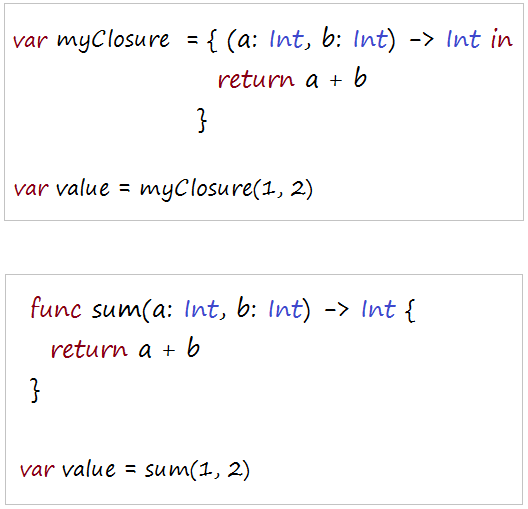Click the first 'var' keyword at top
The width and height of the screenshot is (528, 509).
[x=30, y=42]
